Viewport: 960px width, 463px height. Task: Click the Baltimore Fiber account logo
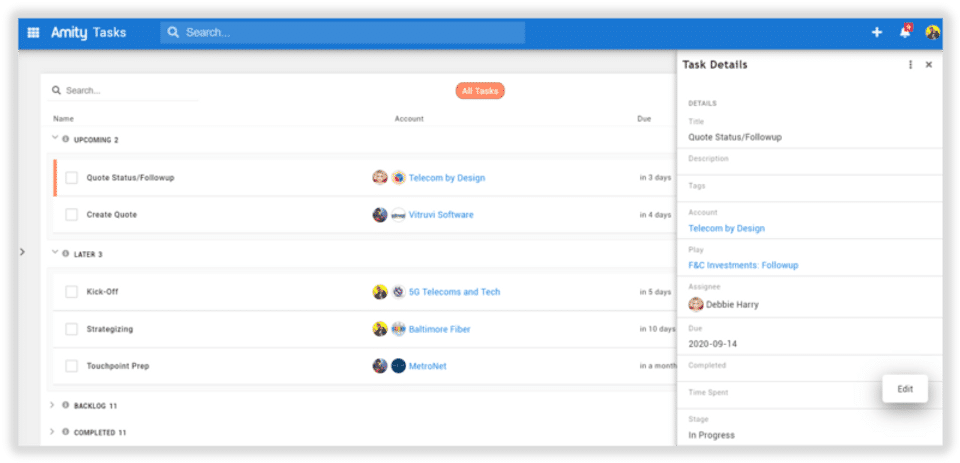(x=399, y=329)
